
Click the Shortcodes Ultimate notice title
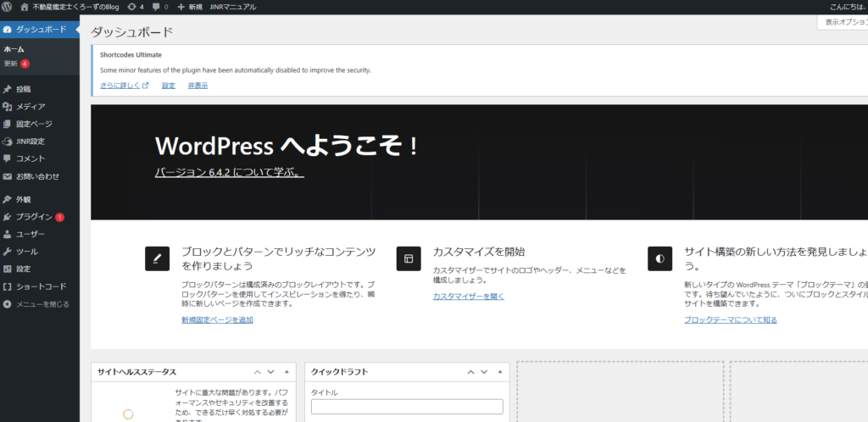coord(131,55)
